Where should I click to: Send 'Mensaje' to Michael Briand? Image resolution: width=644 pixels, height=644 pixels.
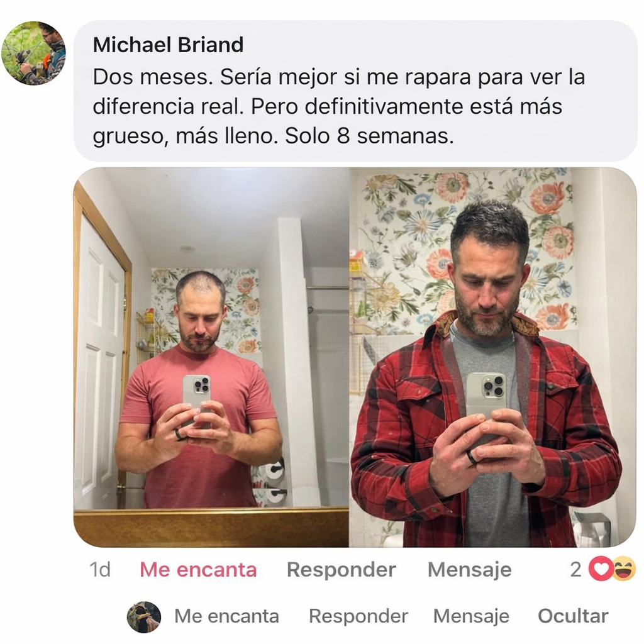tap(469, 570)
